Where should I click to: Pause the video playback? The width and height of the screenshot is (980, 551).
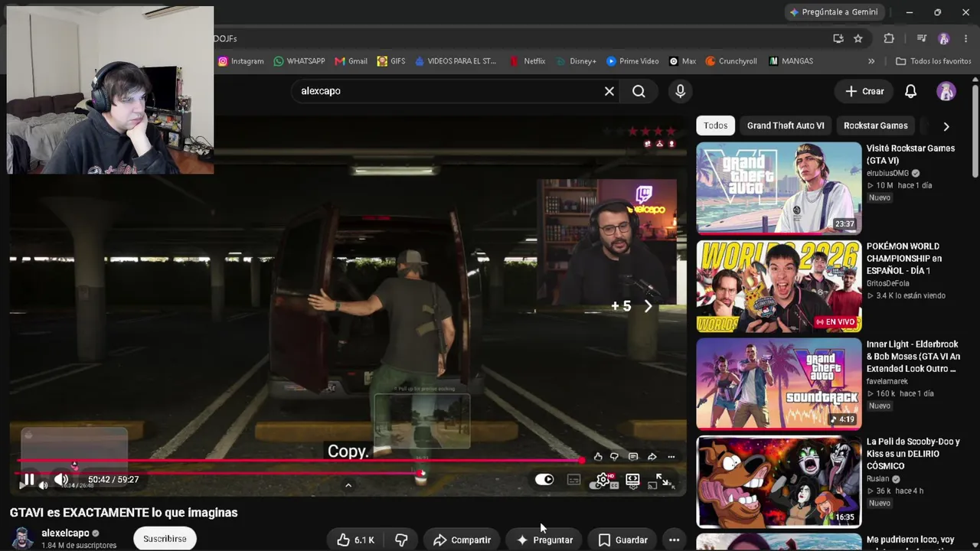28,480
